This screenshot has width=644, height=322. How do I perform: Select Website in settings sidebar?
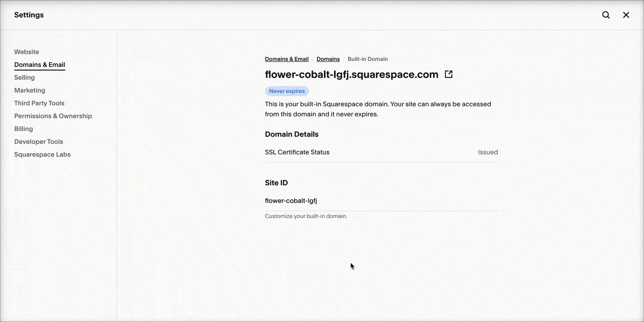coord(27,52)
